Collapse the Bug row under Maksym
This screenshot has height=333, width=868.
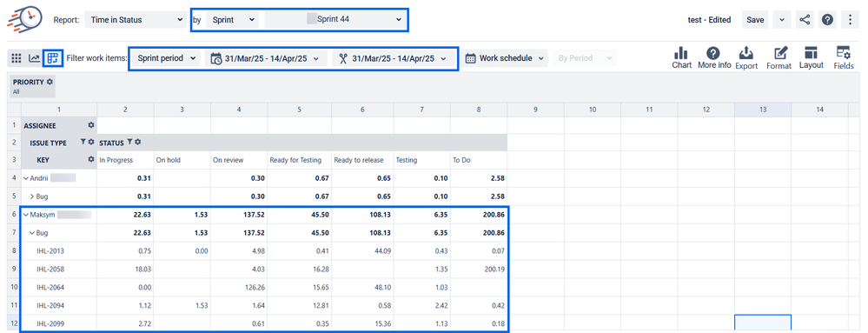point(32,233)
